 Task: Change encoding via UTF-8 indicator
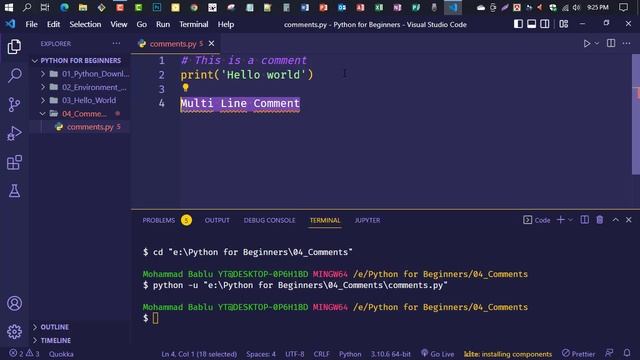(295, 353)
